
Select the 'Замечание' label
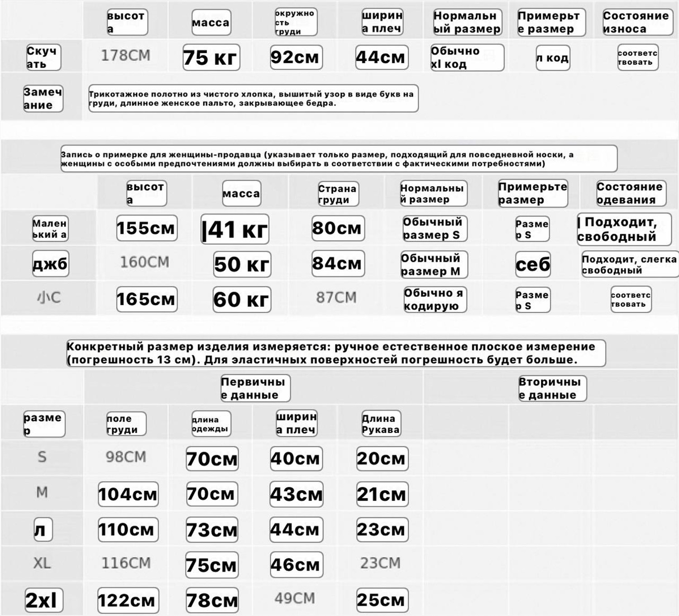pyautogui.click(x=43, y=98)
